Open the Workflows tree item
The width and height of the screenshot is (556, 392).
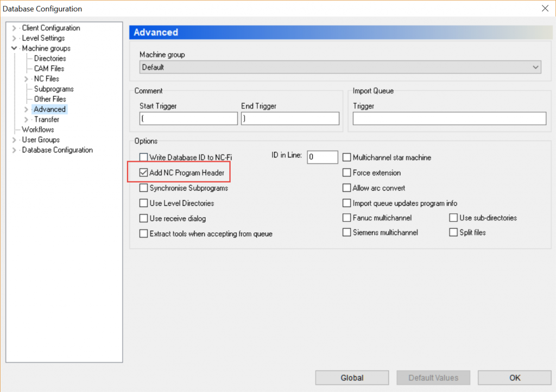[x=38, y=130]
